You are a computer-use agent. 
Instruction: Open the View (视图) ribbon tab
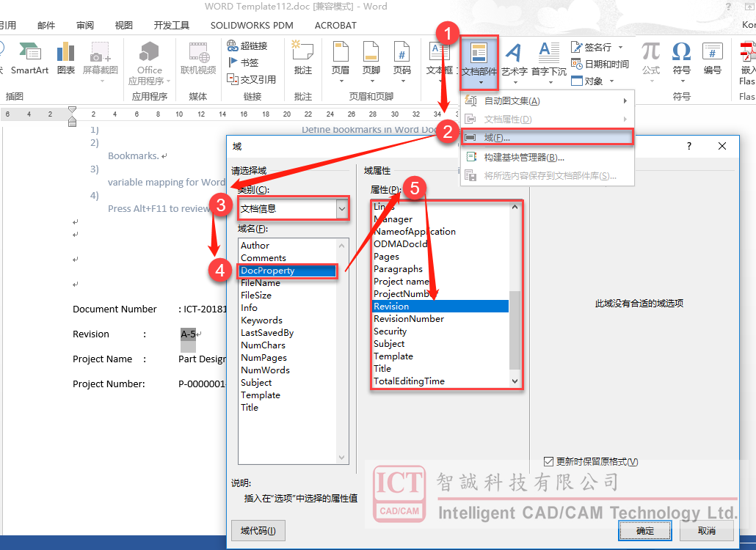[x=123, y=25]
